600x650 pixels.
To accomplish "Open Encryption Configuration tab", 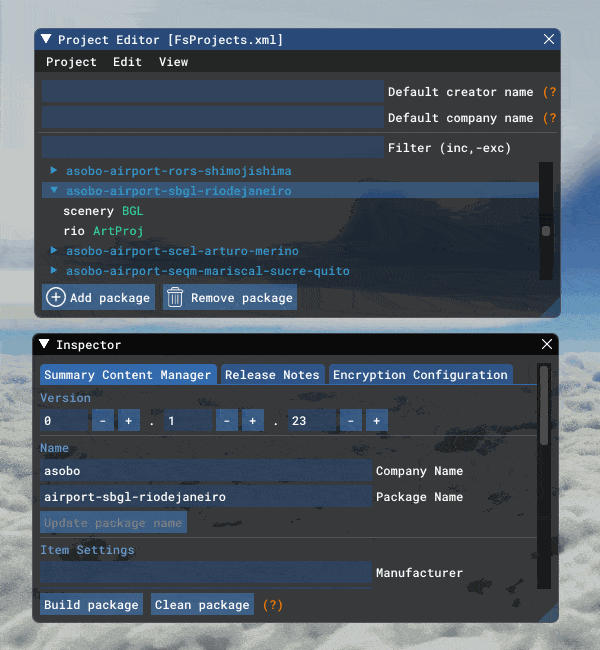I will tap(420, 375).
